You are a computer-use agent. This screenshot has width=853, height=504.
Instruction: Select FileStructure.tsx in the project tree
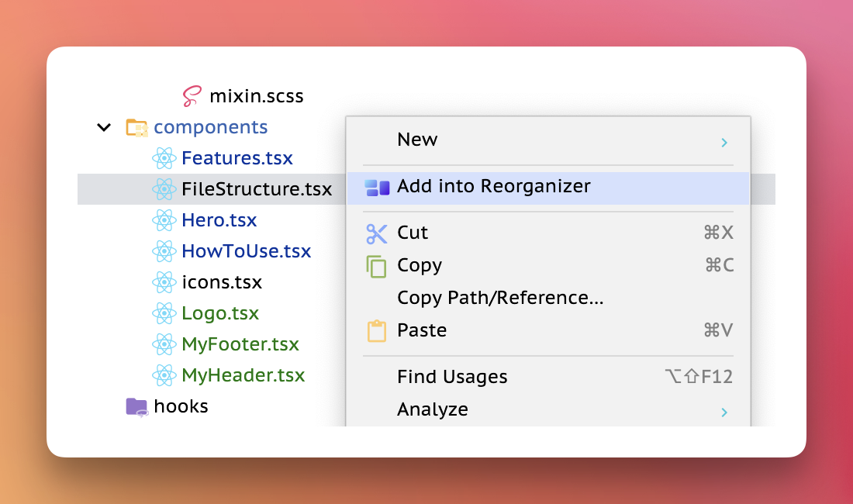click(256, 188)
